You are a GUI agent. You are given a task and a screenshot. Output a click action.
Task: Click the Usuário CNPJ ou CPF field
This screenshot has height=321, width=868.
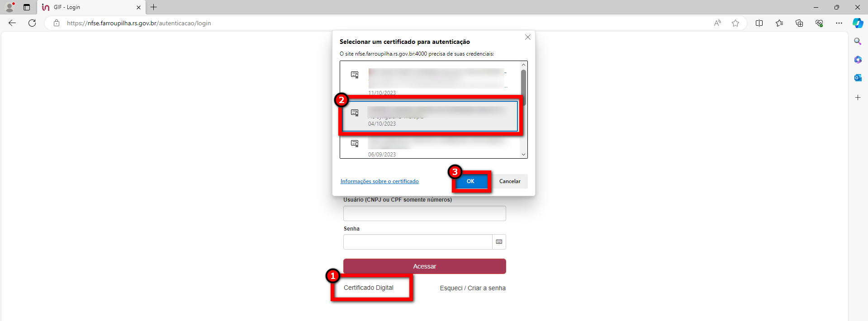click(x=425, y=213)
